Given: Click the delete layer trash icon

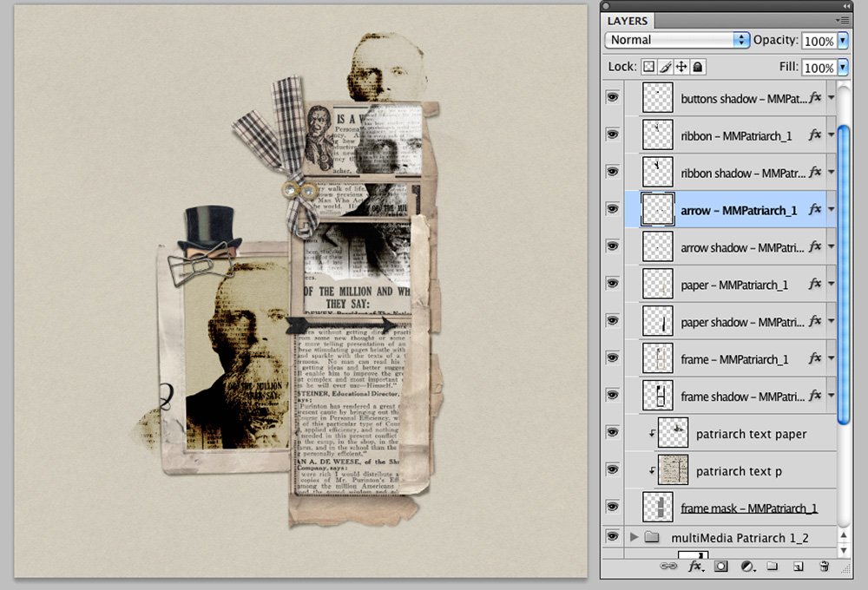Looking at the screenshot, I should (825, 567).
